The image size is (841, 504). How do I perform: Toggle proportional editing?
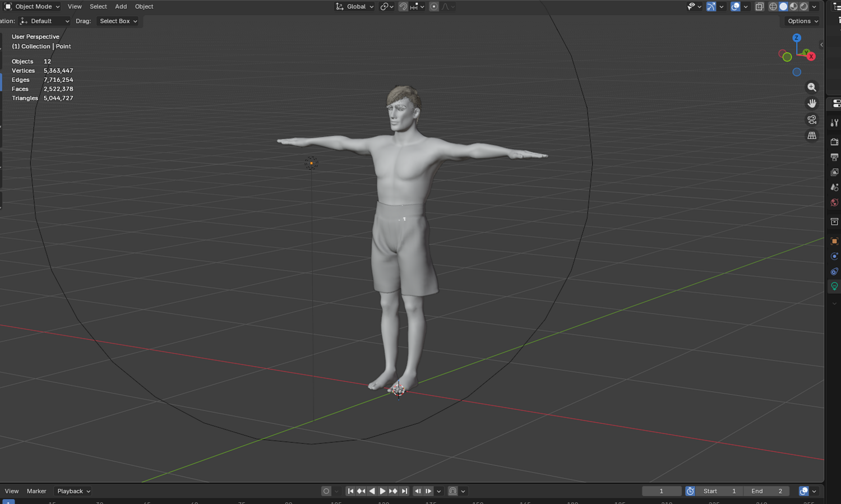coord(434,7)
